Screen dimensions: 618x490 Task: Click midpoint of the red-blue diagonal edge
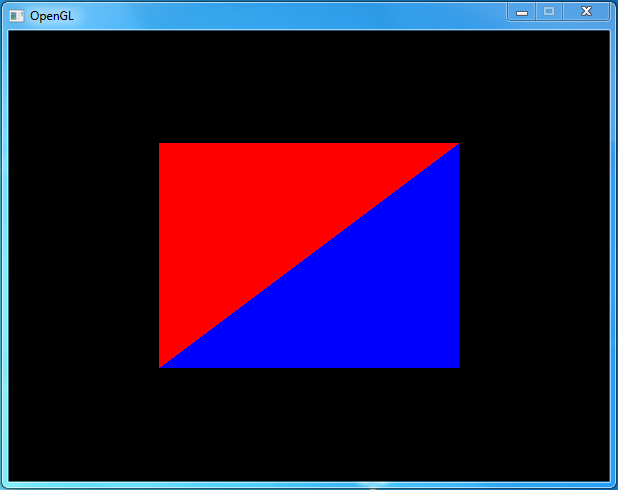pyautogui.click(x=309, y=256)
